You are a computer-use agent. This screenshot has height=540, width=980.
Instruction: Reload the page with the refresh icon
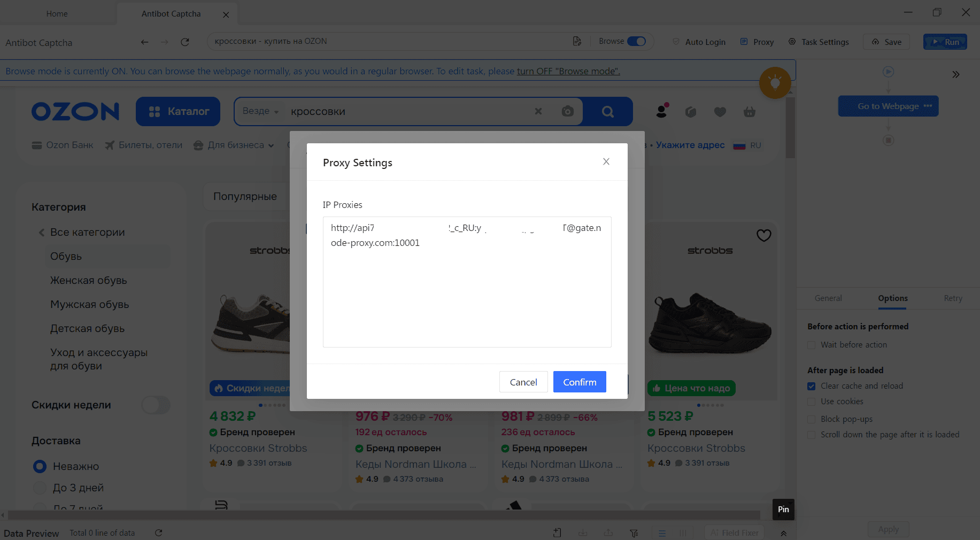[x=185, y=42]
